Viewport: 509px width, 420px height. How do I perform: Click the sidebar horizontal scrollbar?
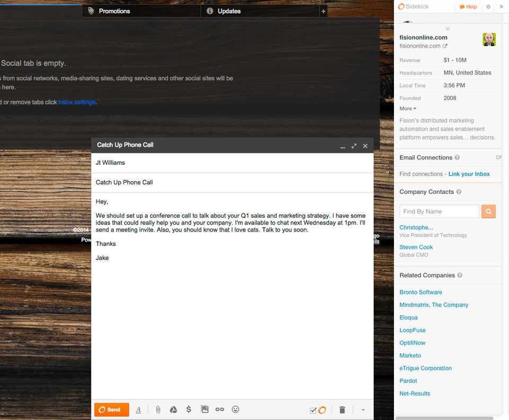[444, 418]
